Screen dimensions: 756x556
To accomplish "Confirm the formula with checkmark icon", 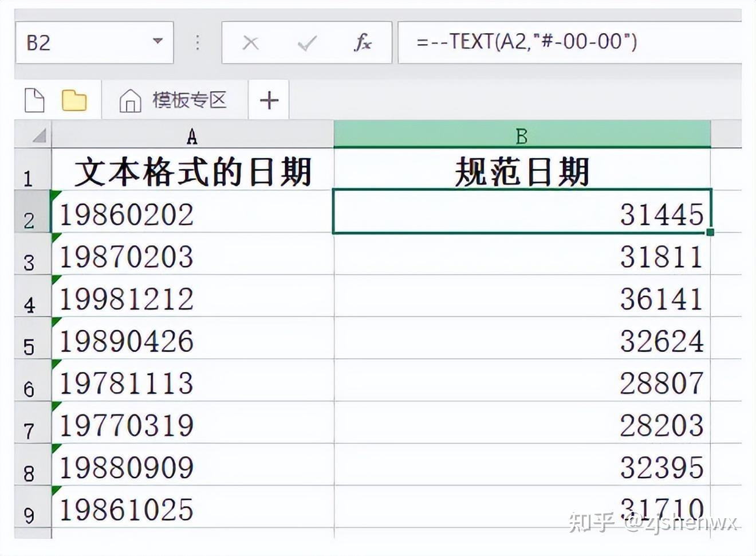I will click(308, 43).
